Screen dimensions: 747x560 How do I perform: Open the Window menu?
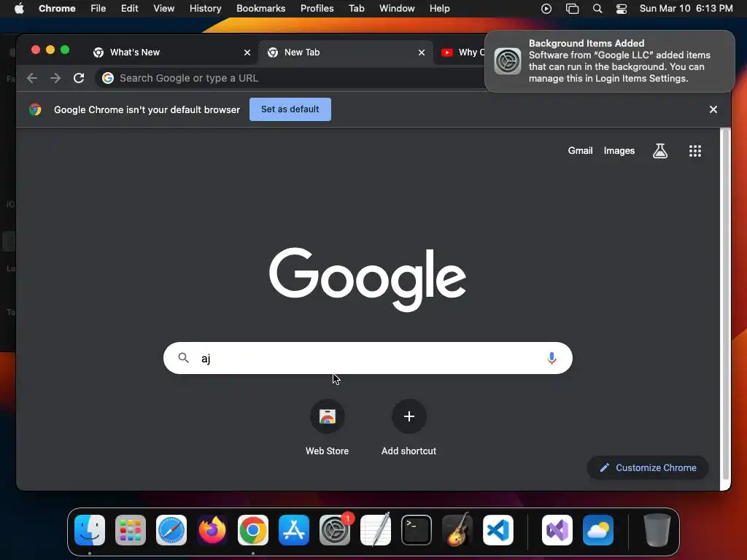click(x=397, y=9)
